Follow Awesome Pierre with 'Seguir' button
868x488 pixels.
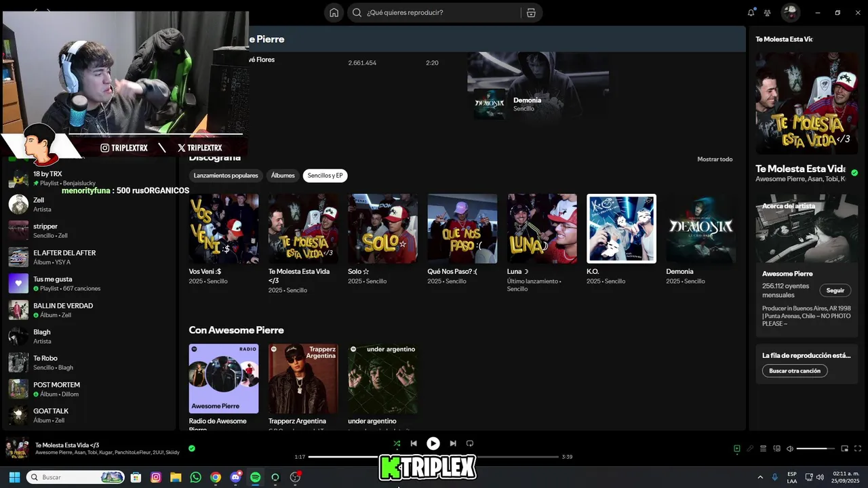tap(835, 290)
